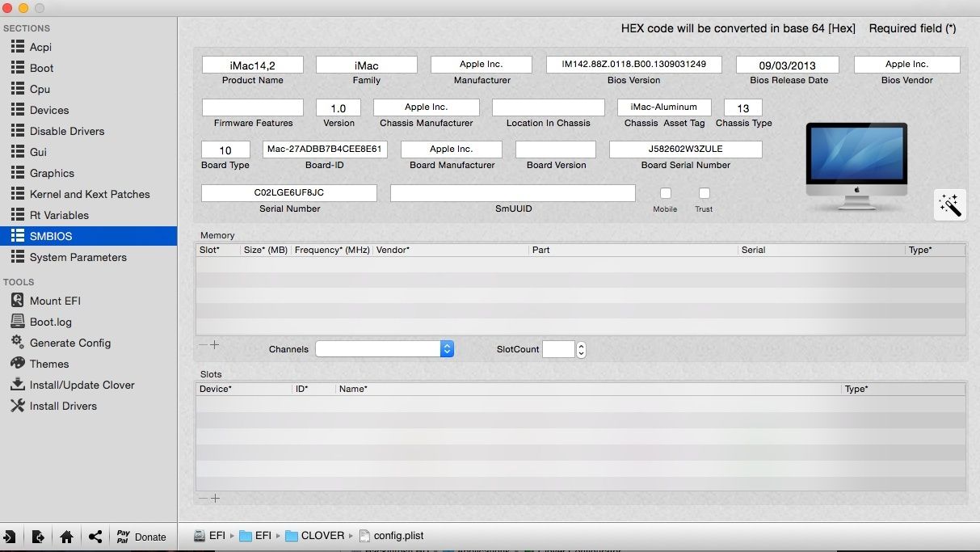Open Kernel and Kext Patches section

[x=88, y=194]
